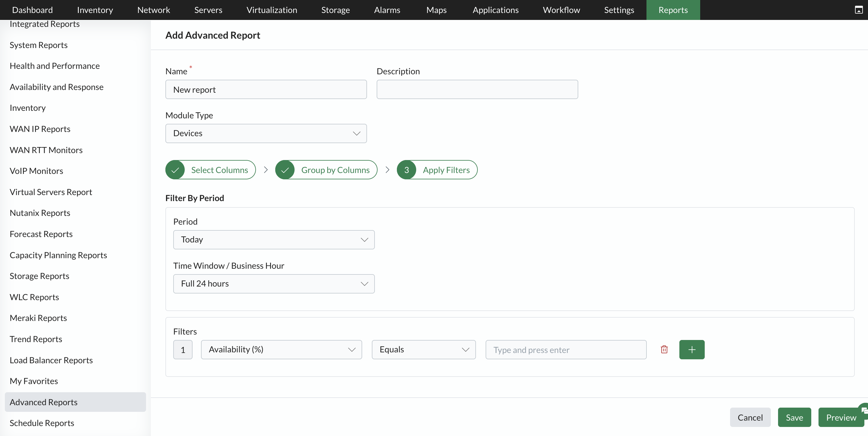Image resolution: width=868 pixels, height=436 pixels.
Task: Click the step 3 number badge
Action: [x=406, y=170]
